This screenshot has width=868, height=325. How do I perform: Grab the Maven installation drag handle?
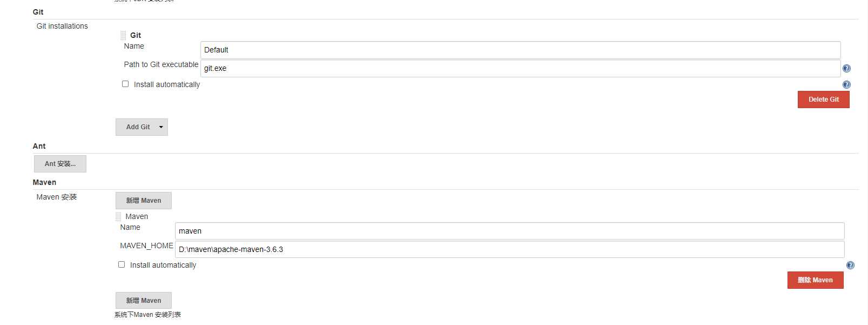click(x=118, y=216)
